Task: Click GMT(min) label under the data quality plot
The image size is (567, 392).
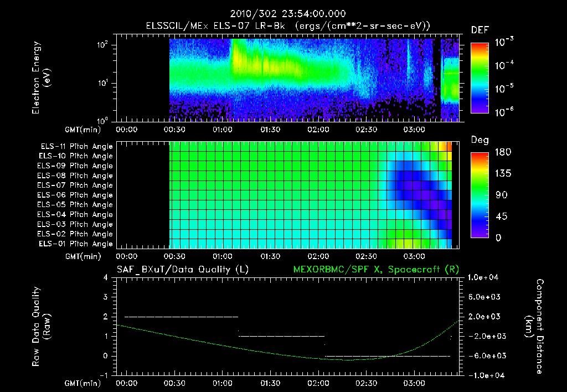Action: 83,383
